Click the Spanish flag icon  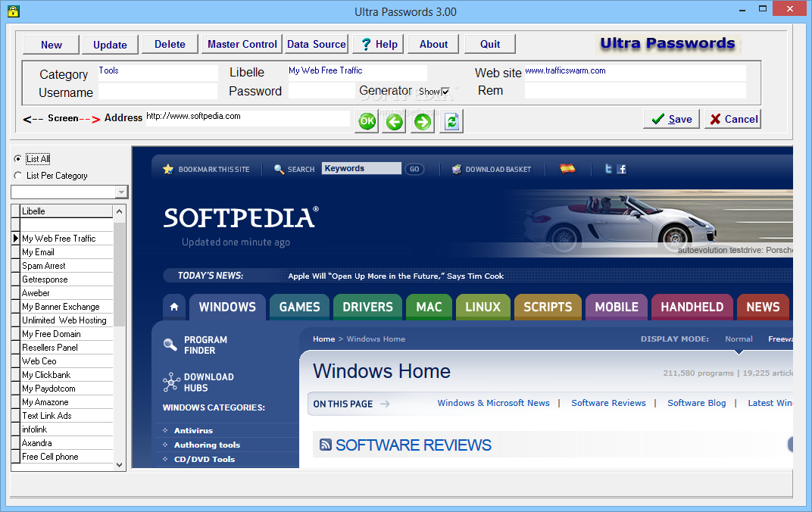[x=567, y=168]
